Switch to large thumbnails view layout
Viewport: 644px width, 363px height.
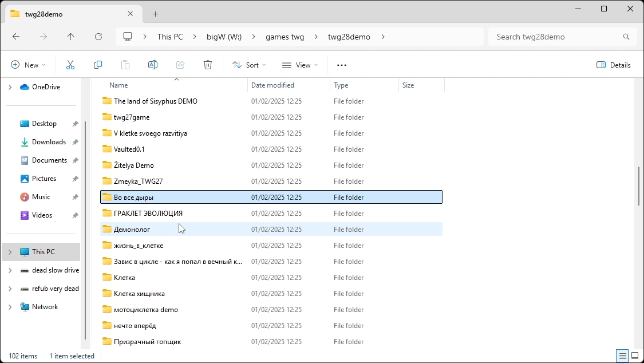coord(635,356)
